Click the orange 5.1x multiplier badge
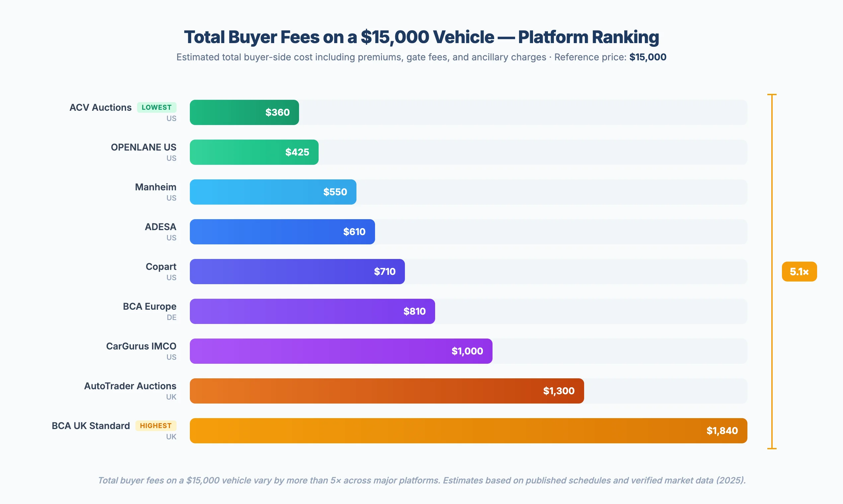843x504 pixels. 799,271
